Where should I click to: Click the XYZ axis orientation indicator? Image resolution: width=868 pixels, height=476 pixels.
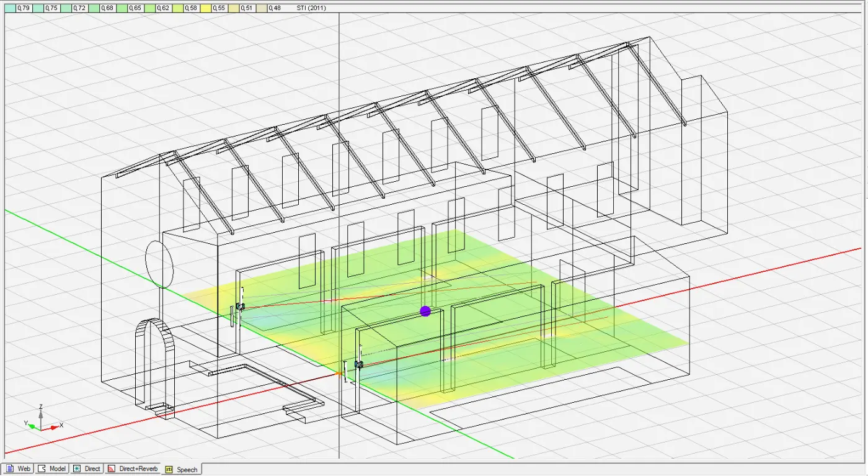point(42,418)
